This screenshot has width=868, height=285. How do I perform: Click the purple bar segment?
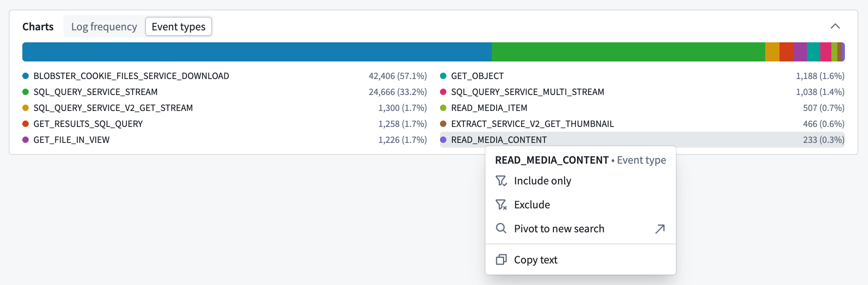coord(801,52)
